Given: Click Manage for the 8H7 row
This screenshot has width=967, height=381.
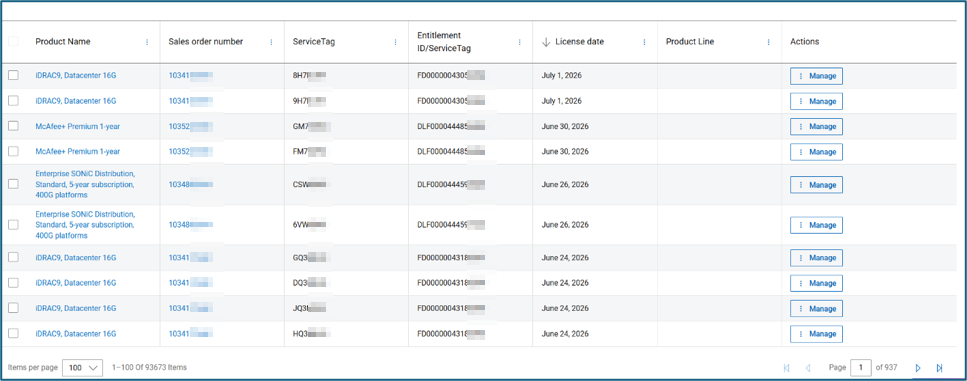Looking at the screenshot, I should click(x=817, y=76).
